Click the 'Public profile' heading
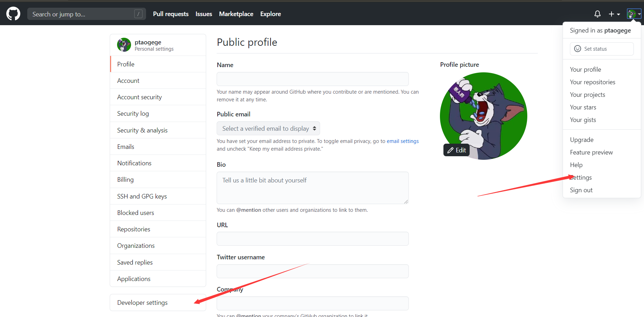 (247, 42)
